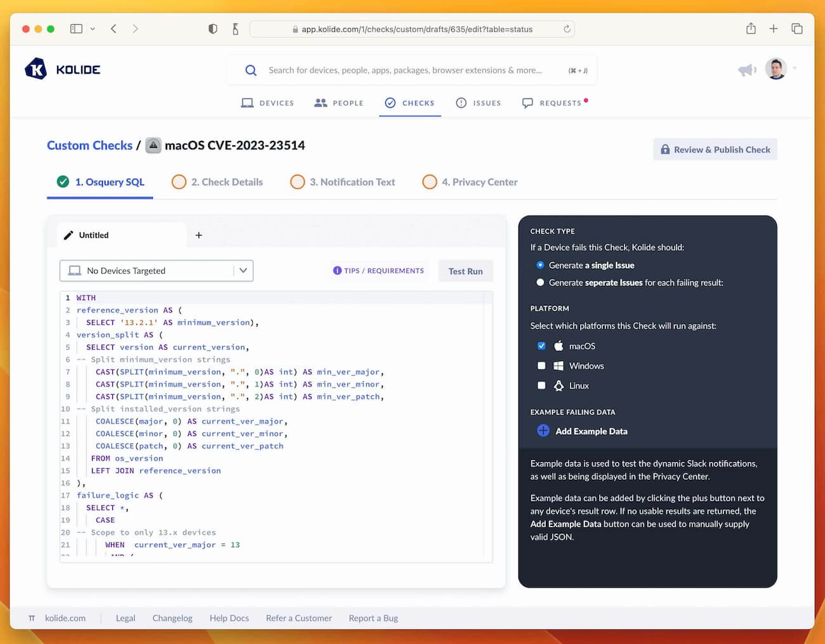The image size is (825, 644).
Task: Click the Kolide logo icon
Action: click(36, 69)
